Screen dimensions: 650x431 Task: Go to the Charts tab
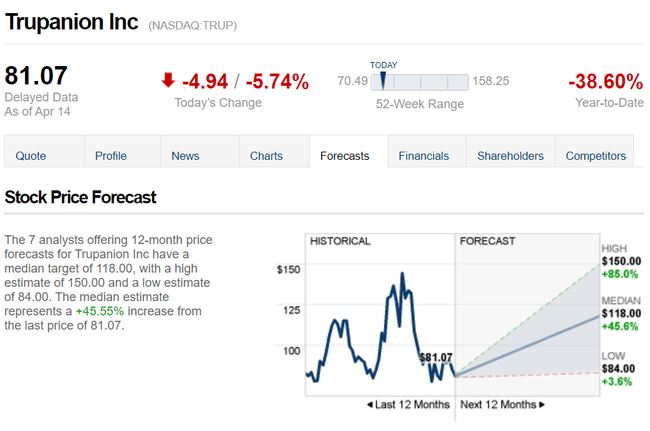point(266,156)
